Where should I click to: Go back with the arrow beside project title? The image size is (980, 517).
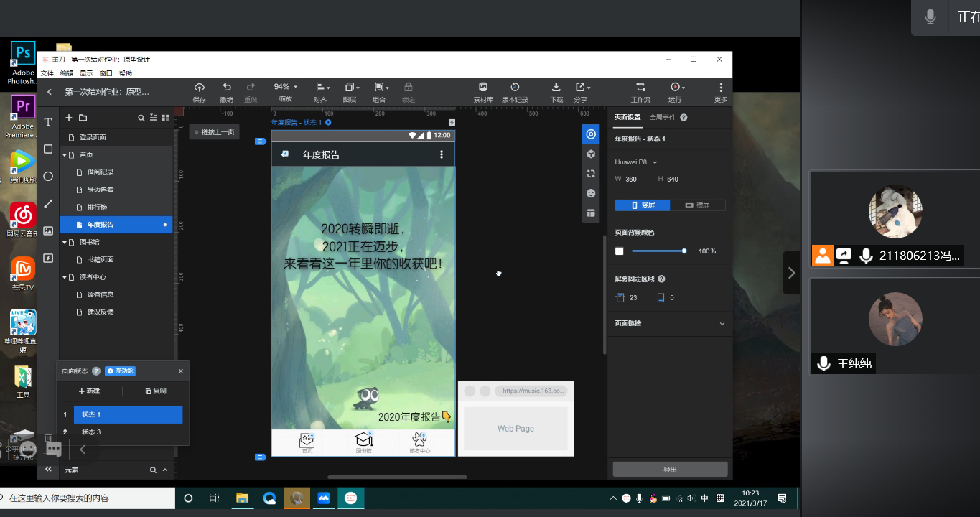coord(50,92)
